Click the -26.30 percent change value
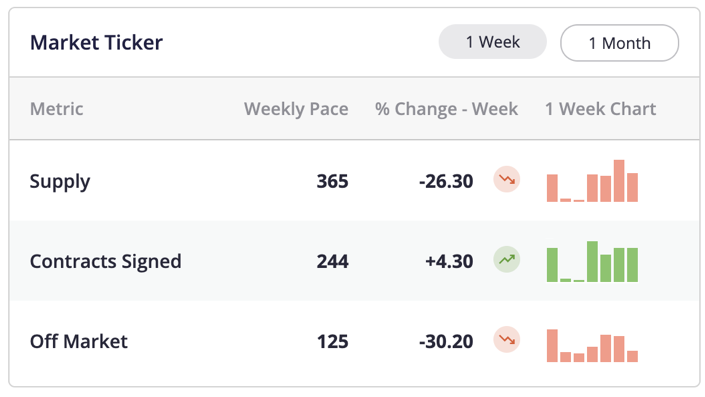 pyautogui.click(x=446, y=181)
